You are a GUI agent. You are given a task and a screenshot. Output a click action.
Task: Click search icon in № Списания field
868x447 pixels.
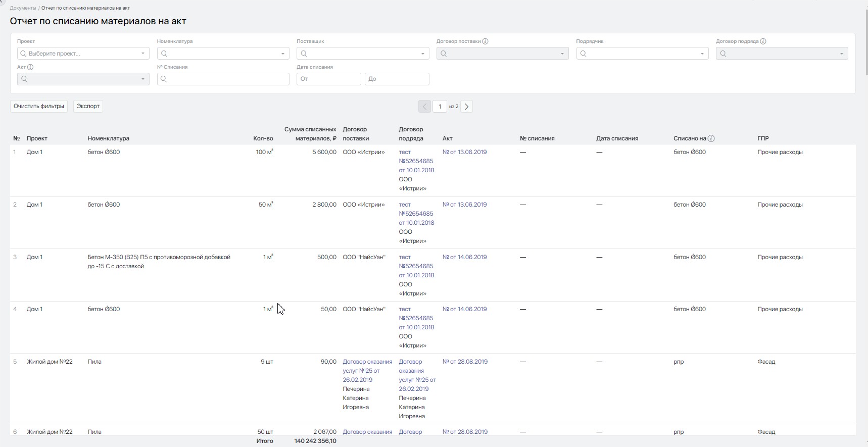[164, 79]
